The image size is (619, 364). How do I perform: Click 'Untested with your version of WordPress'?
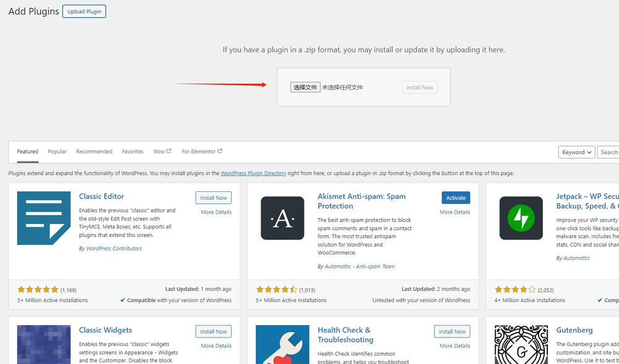(x=421, y=300)
